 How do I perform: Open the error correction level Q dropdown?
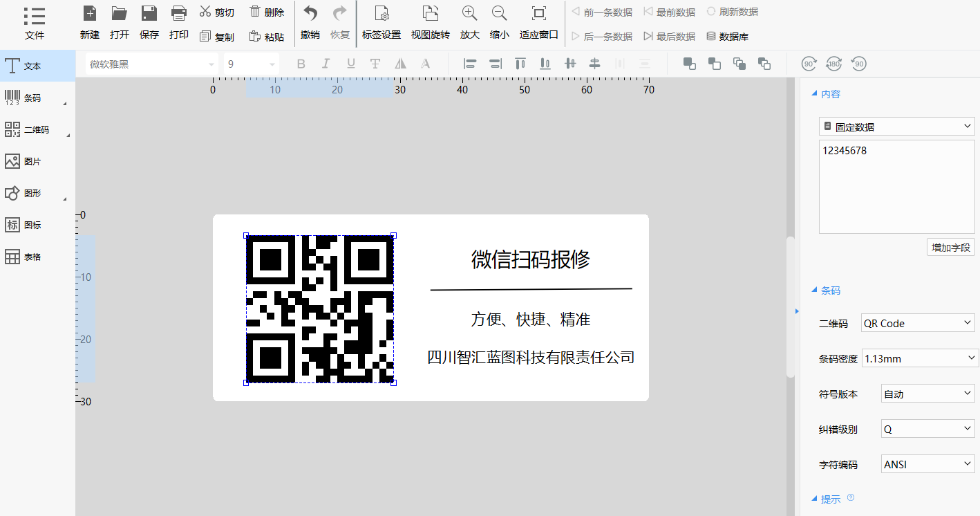click(927, 429)
